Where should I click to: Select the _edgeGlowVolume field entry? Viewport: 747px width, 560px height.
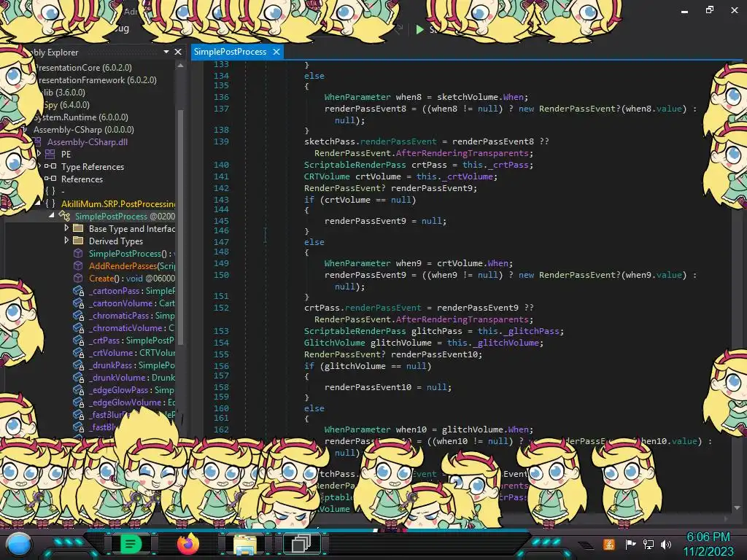tap(132, 402)
